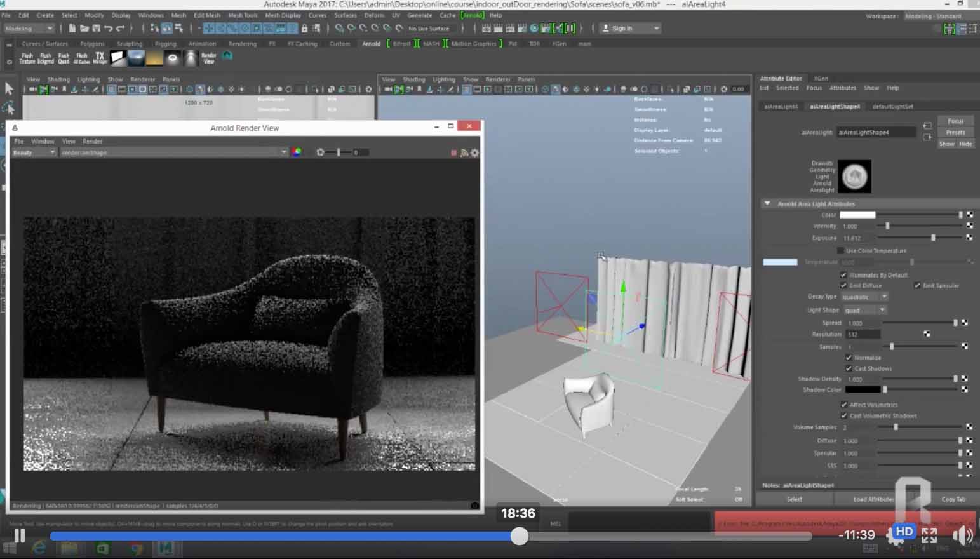Enable Use Color Temperature checkbox
This screenshot has width=980, height=559.
click(840, 251)
